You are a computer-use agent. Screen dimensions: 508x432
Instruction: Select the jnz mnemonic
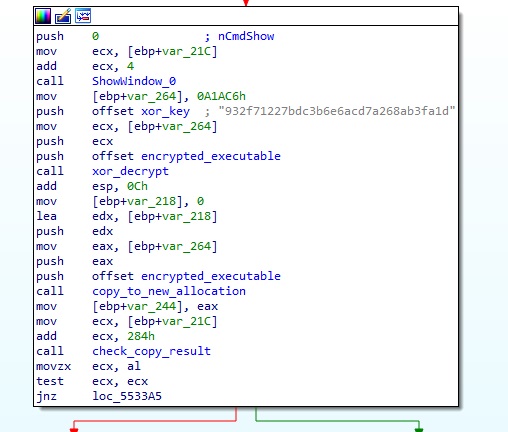pos(47,396)
